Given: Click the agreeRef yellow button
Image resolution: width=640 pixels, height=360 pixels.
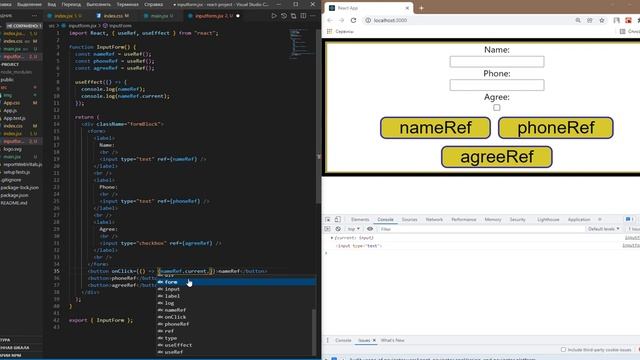Looking at the screenshot, I should click(x=496, y=157).
